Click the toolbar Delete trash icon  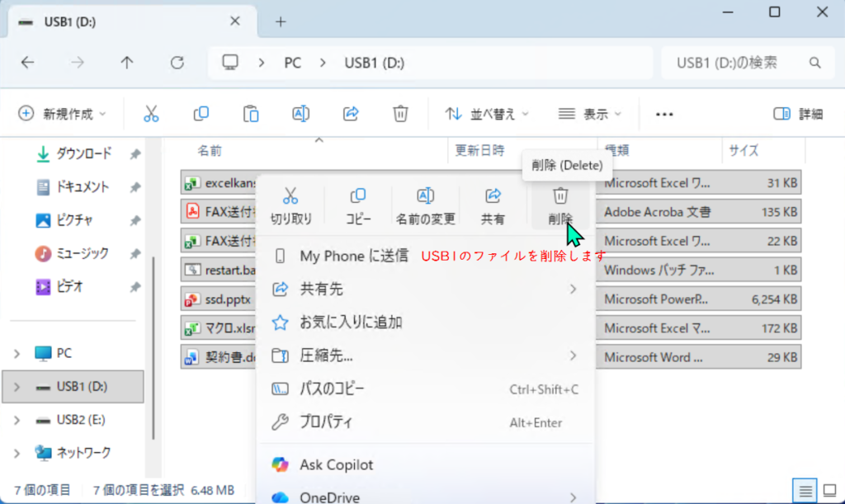[400, 114]
